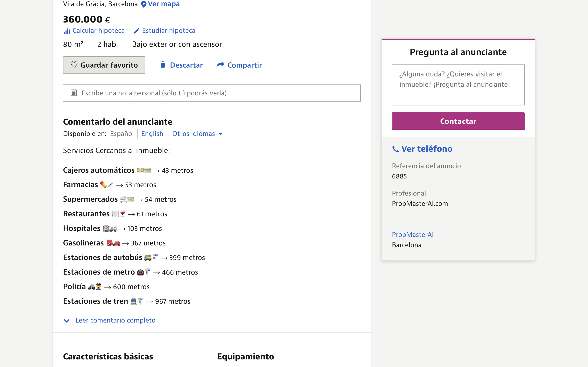Select Español as the description language

pyautogui.click(x=122, y=134)
